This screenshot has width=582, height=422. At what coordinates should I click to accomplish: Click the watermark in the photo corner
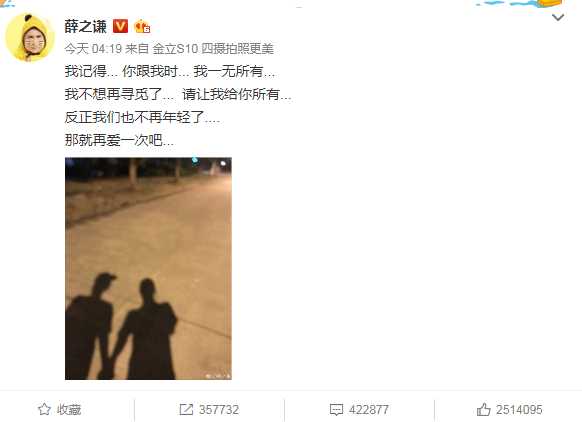[218, 376]
